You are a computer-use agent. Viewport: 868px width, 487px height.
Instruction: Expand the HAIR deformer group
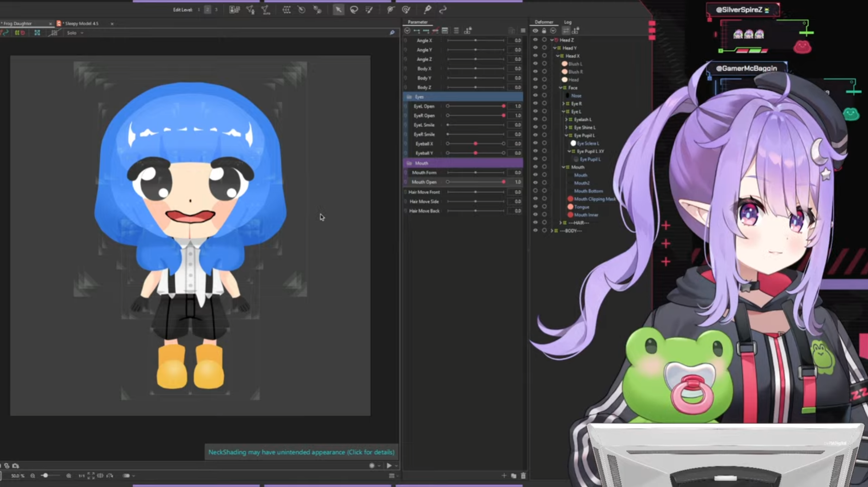point(560,222)
